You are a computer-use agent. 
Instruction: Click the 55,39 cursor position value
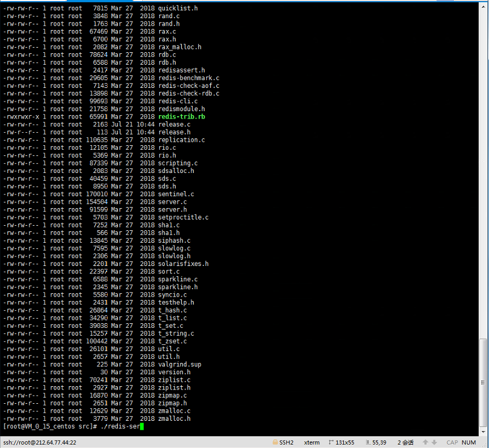pos(379,442)
